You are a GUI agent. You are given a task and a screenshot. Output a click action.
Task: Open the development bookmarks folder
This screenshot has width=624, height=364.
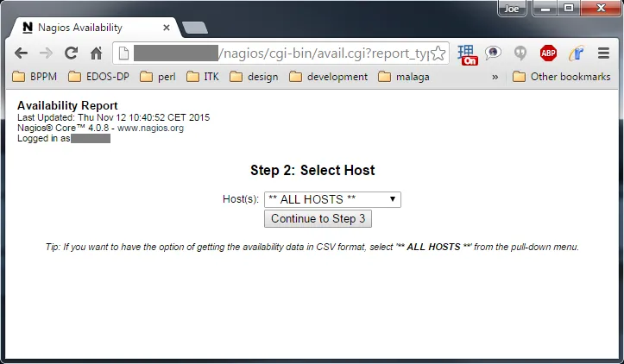tap(328, 77)
